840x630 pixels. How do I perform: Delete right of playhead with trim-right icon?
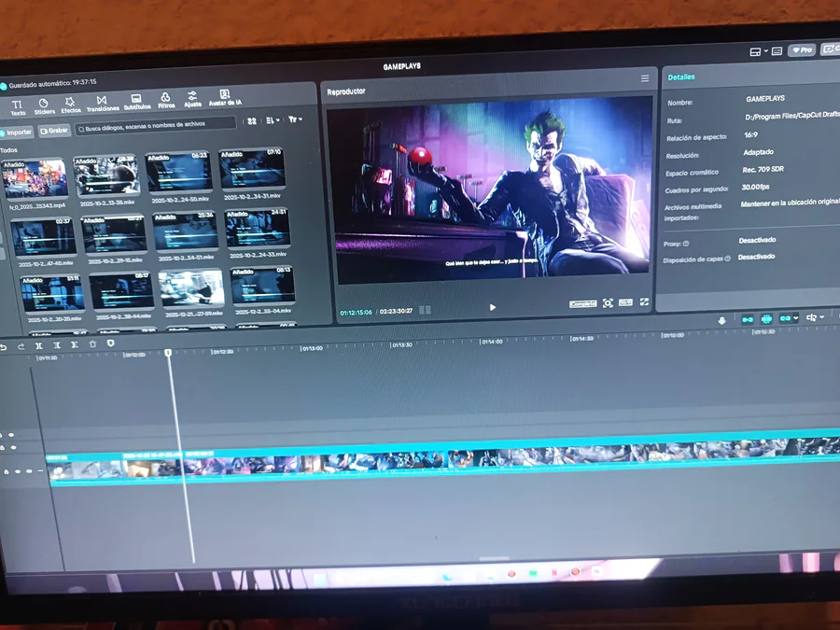click(x=75, y=344)
